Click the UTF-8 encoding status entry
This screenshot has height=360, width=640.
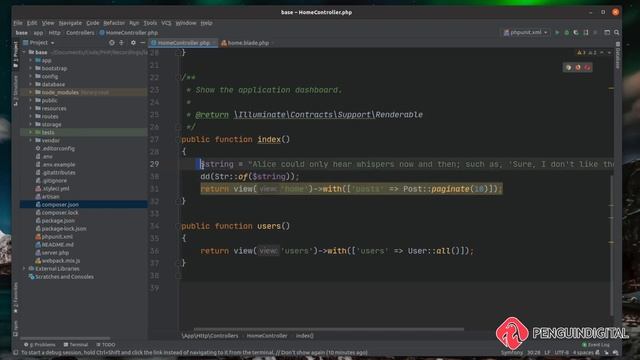point(562,352)
